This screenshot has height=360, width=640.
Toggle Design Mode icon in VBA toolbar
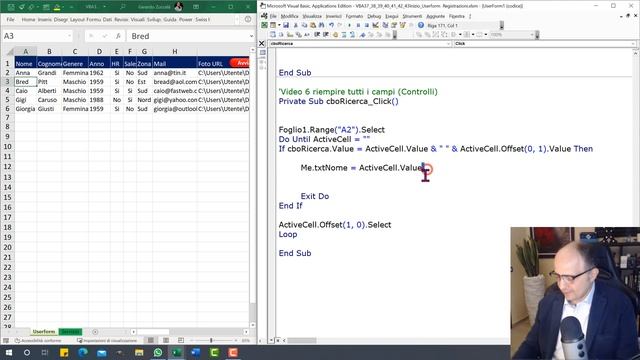[x=376, y=25]
